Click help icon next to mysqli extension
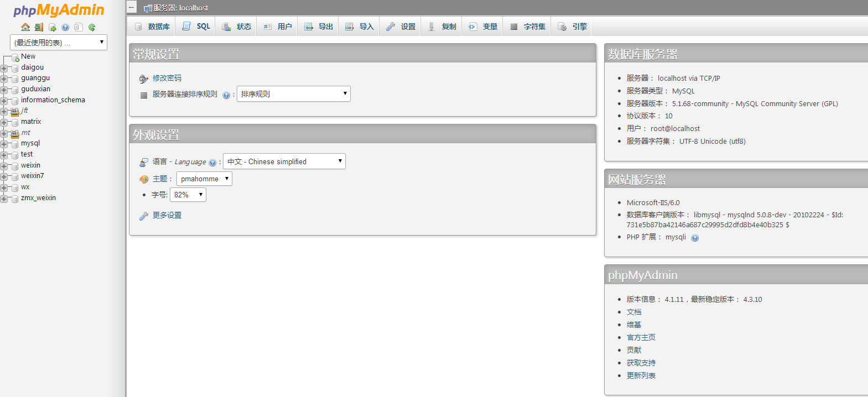868x397 pixels. [695, 238]
